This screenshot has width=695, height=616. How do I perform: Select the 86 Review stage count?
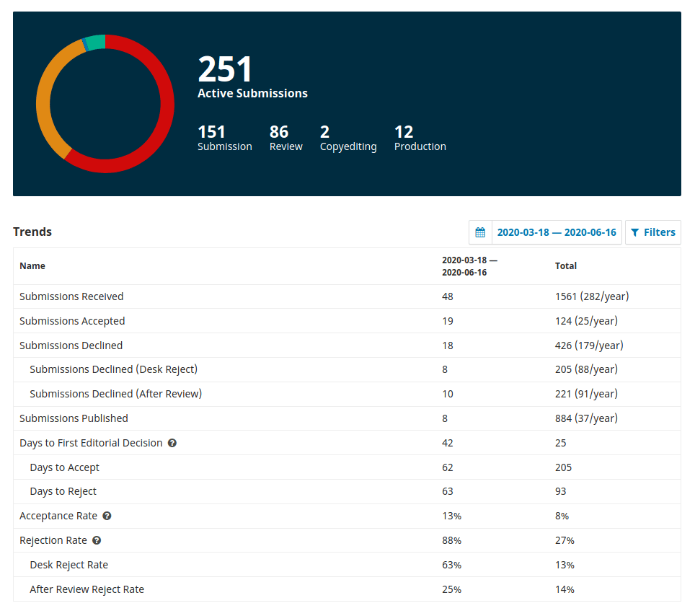pyautogui.click(x=285, y=138)
